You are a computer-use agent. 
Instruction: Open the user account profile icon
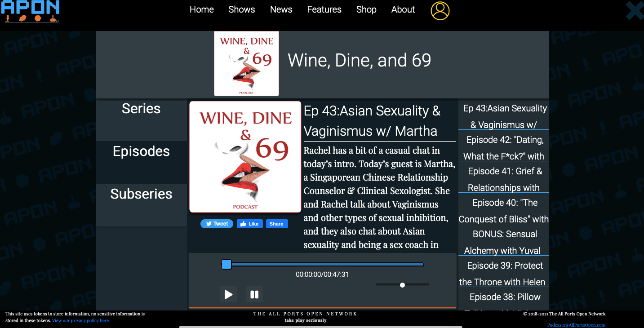pyautogui.click(x=440, y=11)
